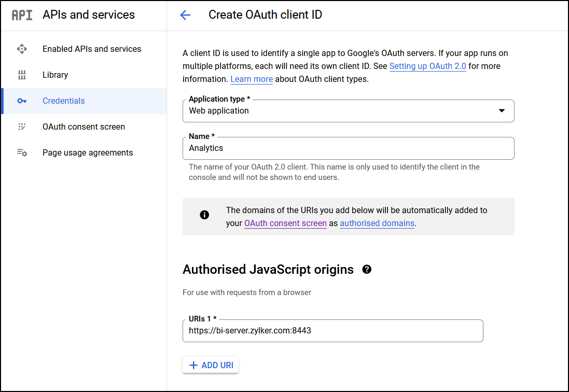Open the Application type dropdown

pos(502,110)
